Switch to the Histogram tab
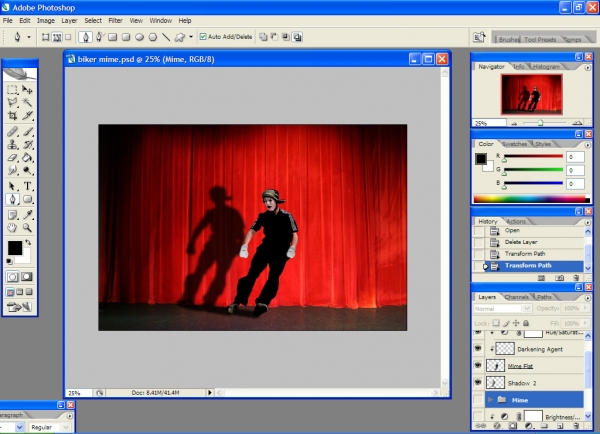This screenshot has width=600, height=434. [546, 67]
